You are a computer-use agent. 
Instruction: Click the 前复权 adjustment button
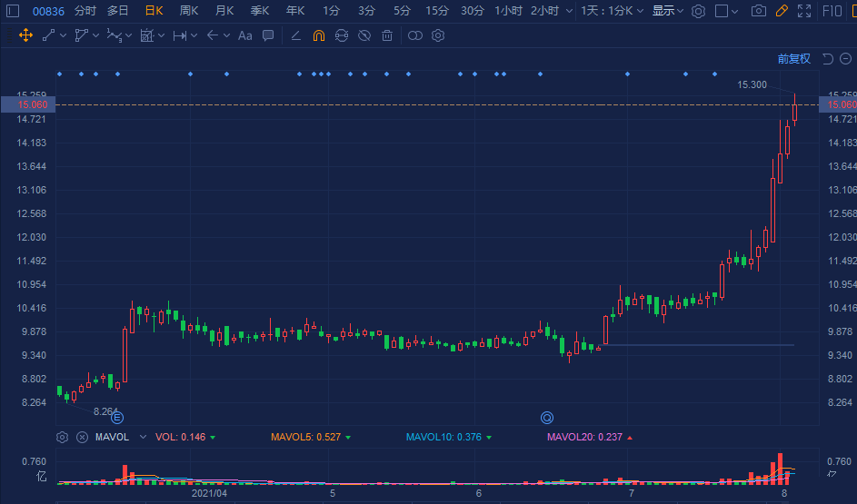click(794, 59)
